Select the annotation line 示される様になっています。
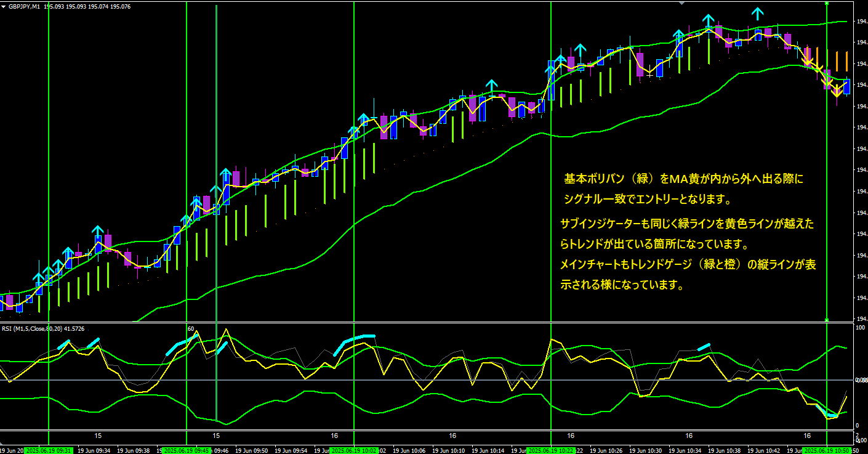This screenshot has width=868, height=454. tap(622, 285)
